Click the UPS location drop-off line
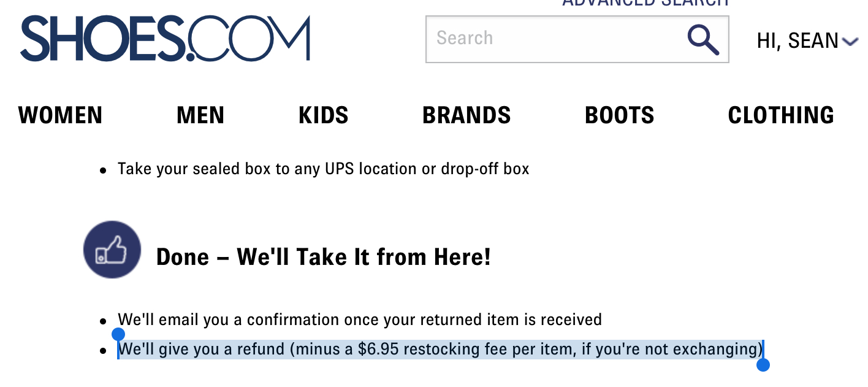This screenshot has height=387, width=868. pos(323,169)
